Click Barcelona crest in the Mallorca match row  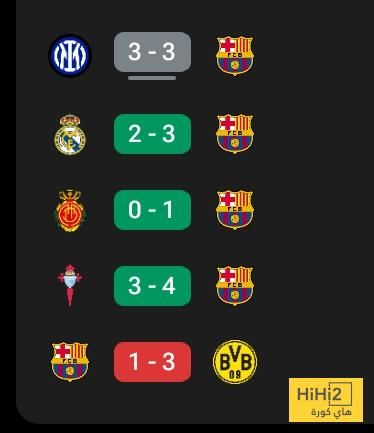[x=235, y=210]
